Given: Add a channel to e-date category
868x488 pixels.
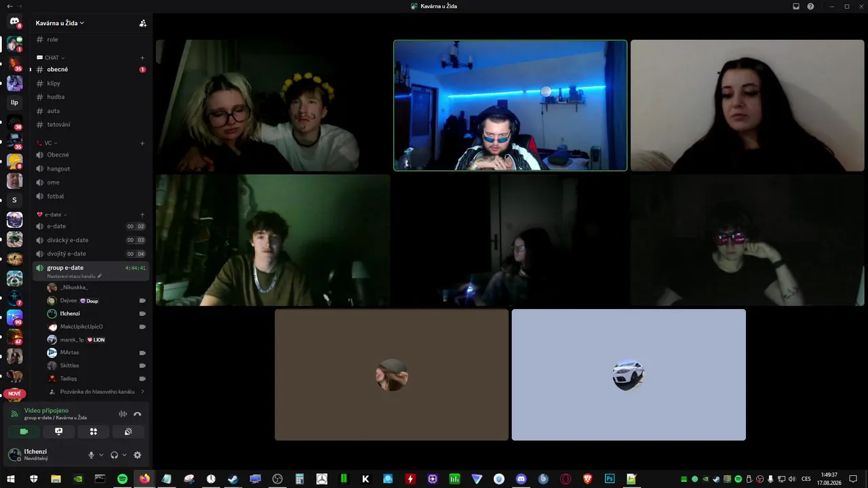Looking at the screenshot, I should pos(142,214).
